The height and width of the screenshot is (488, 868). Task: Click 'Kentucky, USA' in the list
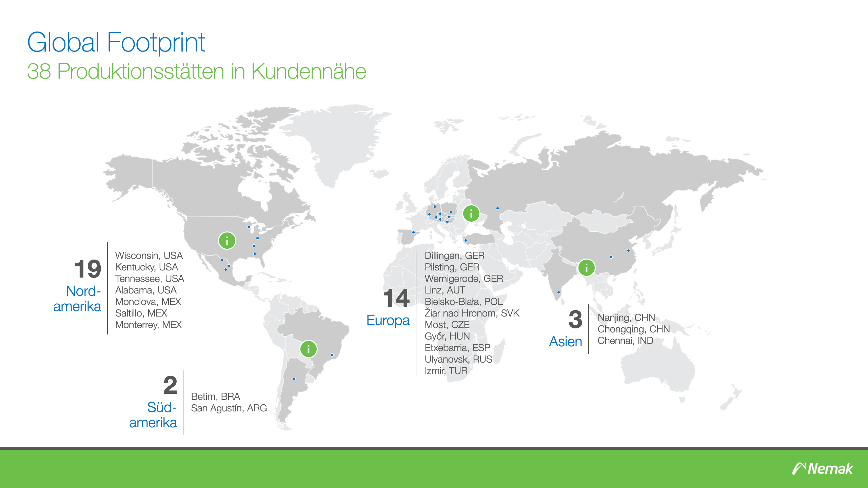[146, 267]
